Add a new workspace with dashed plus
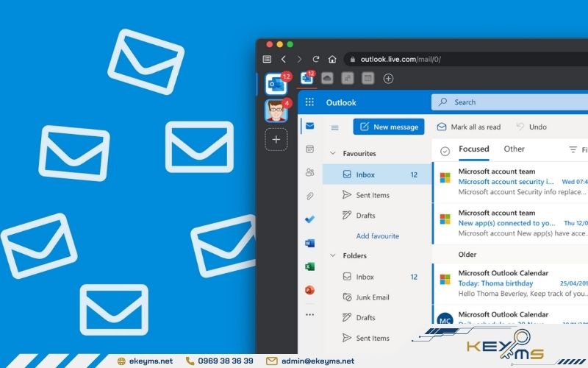 pos(276,139)
